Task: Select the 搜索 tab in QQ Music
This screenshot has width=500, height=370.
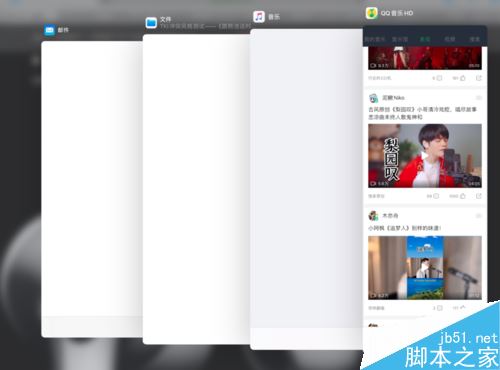Action: click(474, 39)
